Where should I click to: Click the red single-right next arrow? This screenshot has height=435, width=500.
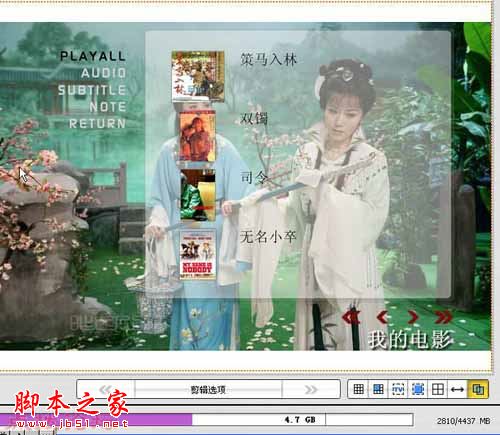[413, 317]
